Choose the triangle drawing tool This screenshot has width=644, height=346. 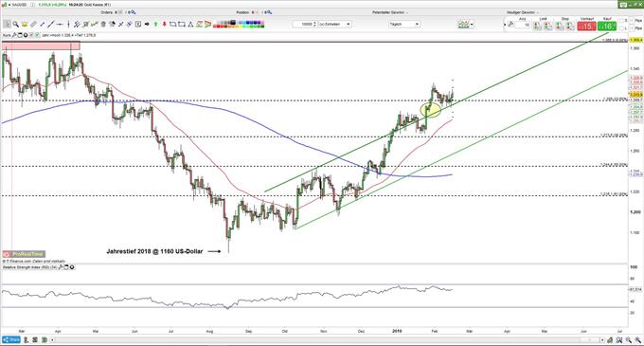(x=190, y=25)
